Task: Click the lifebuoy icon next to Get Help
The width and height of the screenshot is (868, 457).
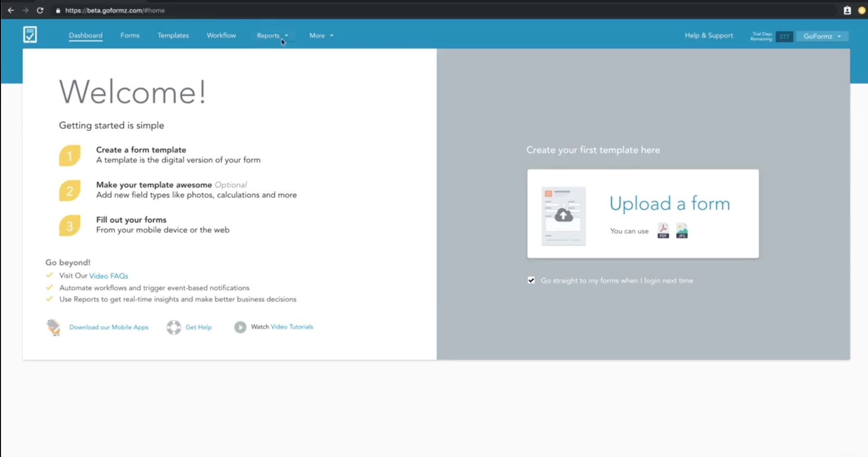Action: (x=173, y=327)
